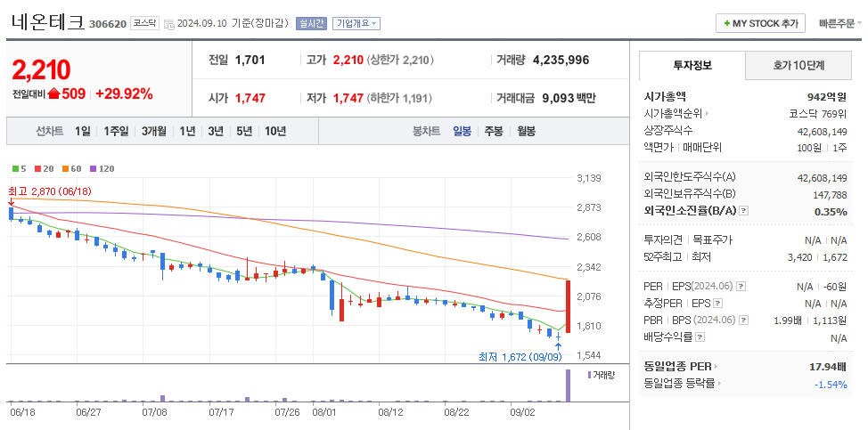Viewport: 868px width, 430px height.
Task: Click the help icon next to 외국인소진율(B/A)
Action: tap(744, 211)
